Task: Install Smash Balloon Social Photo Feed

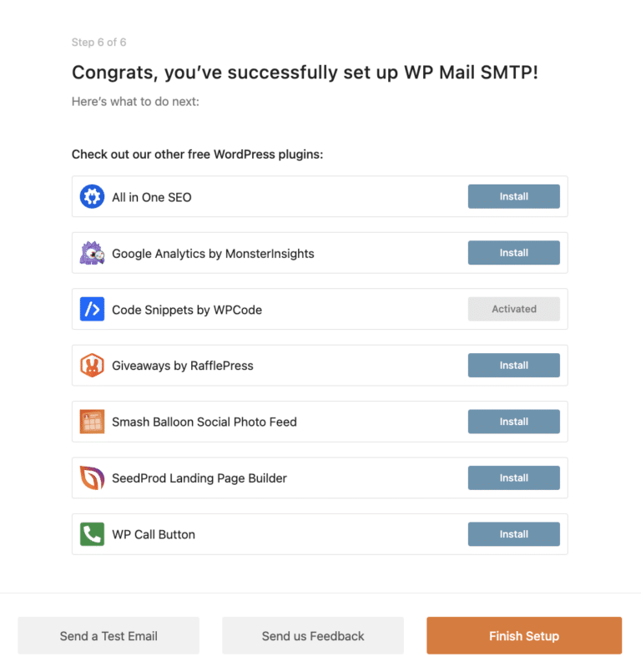Action: click(513, 422)
